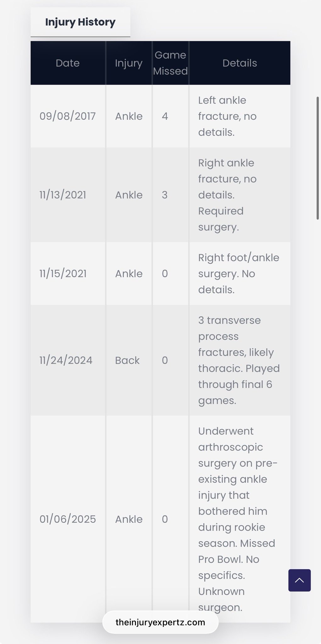
Task: Click Right foot/ankle surgery details text
Action: (239, 273)
